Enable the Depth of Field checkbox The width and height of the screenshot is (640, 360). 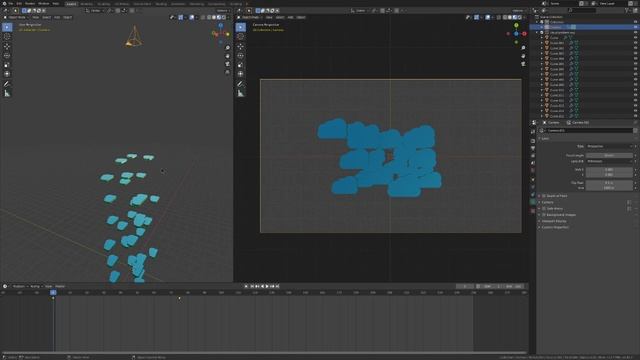(544, 196)
